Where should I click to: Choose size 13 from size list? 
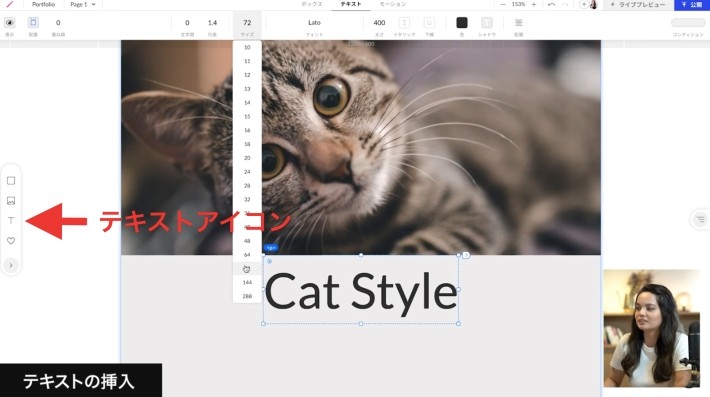click(247, 89)
